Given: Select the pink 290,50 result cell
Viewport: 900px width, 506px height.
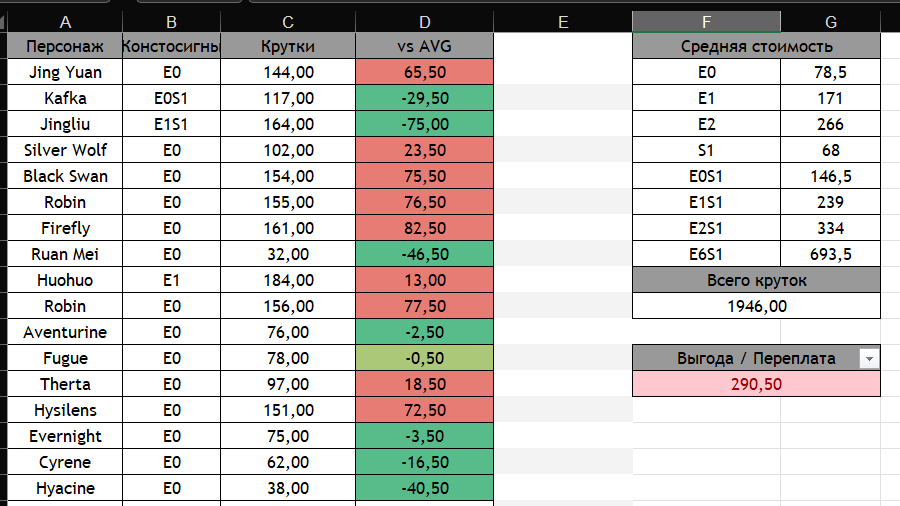Looking at the screenshot, I should [x=756, y=384].
